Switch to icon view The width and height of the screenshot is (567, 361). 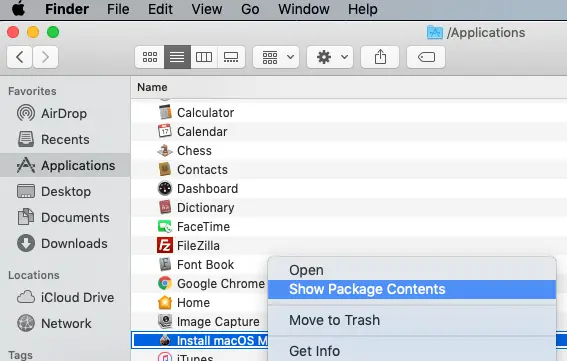point(150,57)
